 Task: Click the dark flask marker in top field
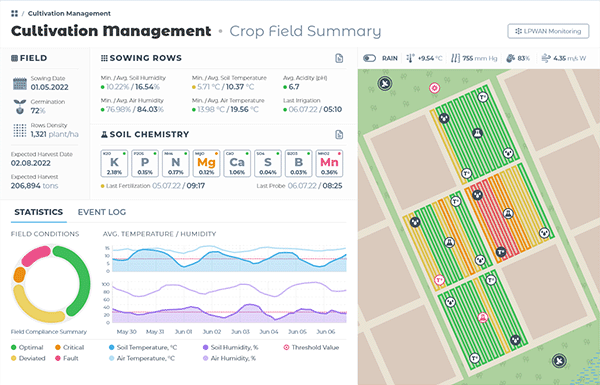click(x=477, y=133)
